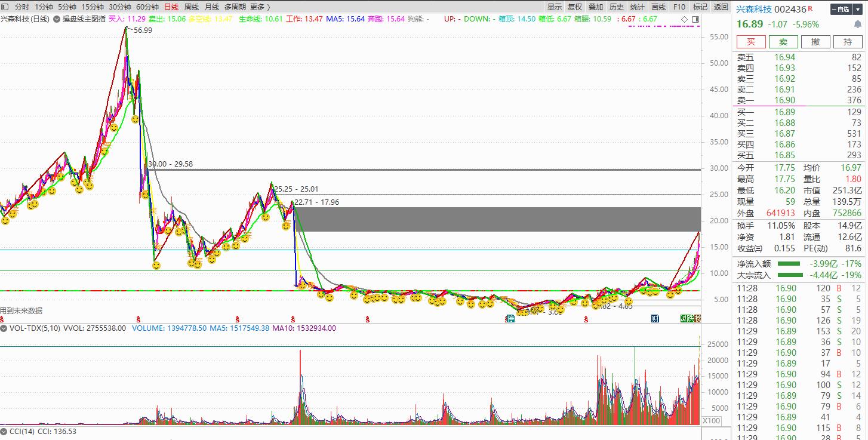Click the 30.00 - 29.58 level label
868x440 pixels.
170,164
